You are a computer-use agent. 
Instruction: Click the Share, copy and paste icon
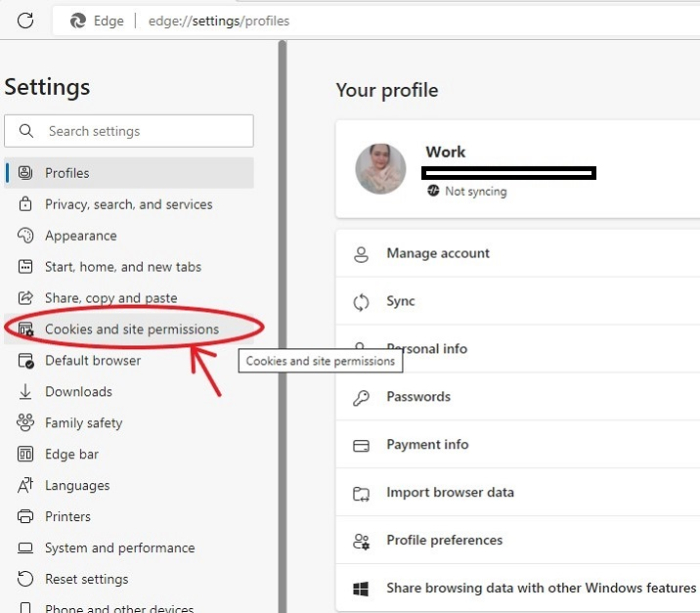(25, 297)
